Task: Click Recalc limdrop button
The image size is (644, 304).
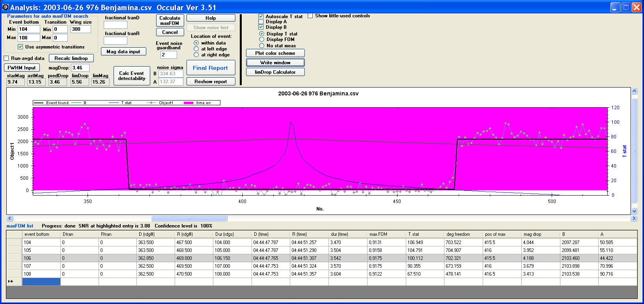Action: (71, 58)
